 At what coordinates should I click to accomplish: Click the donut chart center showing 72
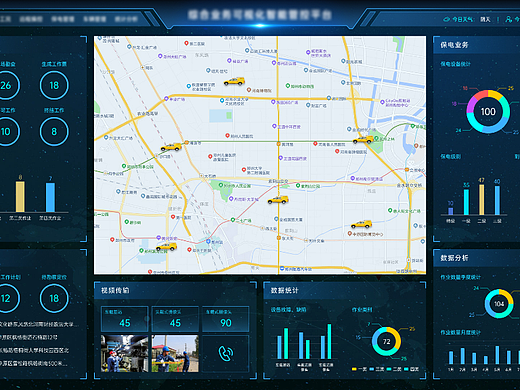point(386,342)
